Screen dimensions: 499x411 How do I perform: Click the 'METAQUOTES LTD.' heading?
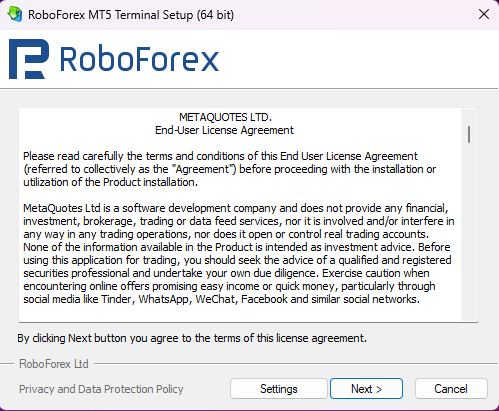225,117
